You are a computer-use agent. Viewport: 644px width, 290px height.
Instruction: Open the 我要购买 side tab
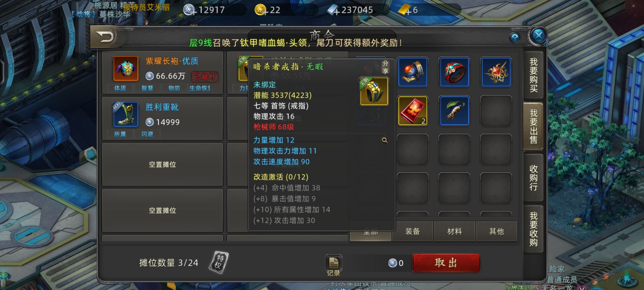pyautogui.click(x=533, y=75)
